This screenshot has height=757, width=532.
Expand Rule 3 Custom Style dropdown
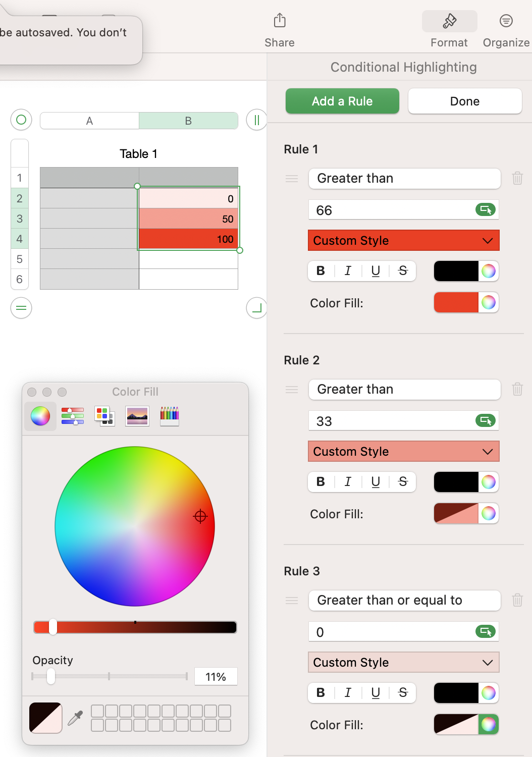(404, 663)
